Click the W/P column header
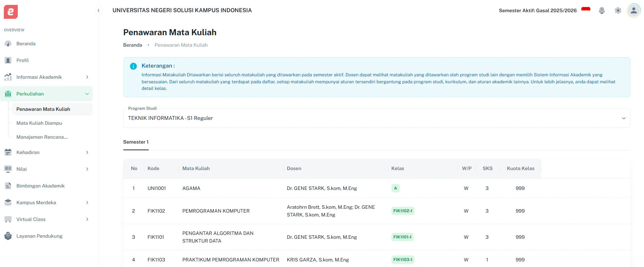644x267 pixels. [x=467, y=168]
